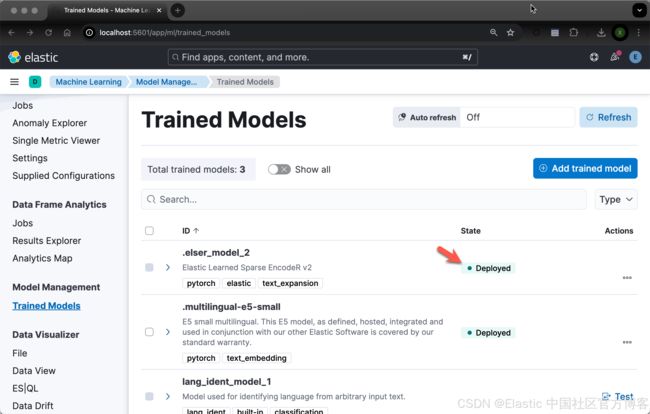The width and height of the screenshot is (650, 414).
Task: Open the newsfeed notifications icon
Action: click(x=615, y=57)
